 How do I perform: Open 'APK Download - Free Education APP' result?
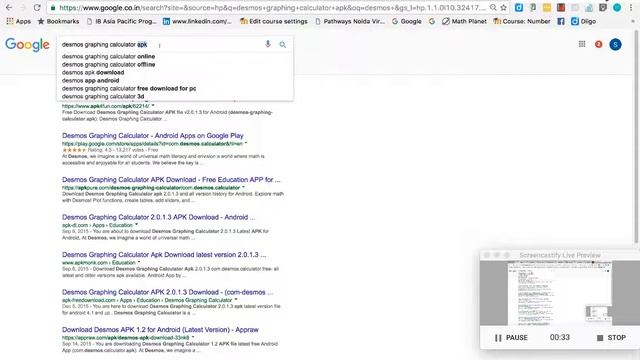pos(171,180)
